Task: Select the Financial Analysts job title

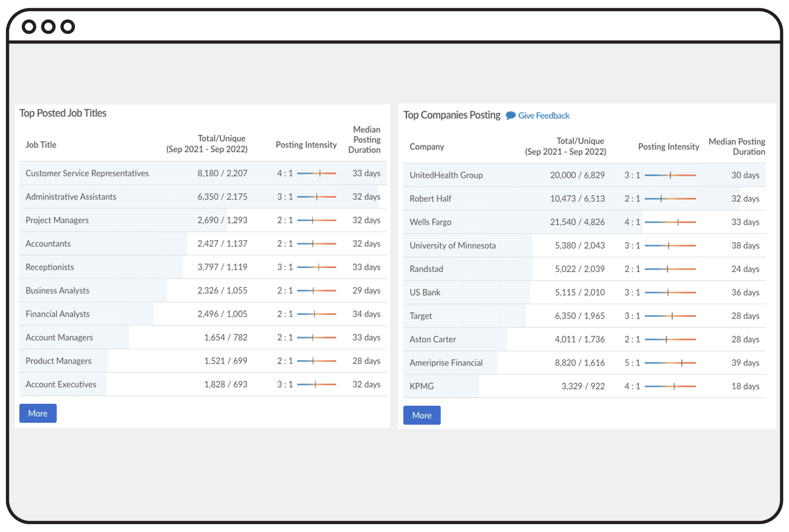Action: [x=58, y=314]
